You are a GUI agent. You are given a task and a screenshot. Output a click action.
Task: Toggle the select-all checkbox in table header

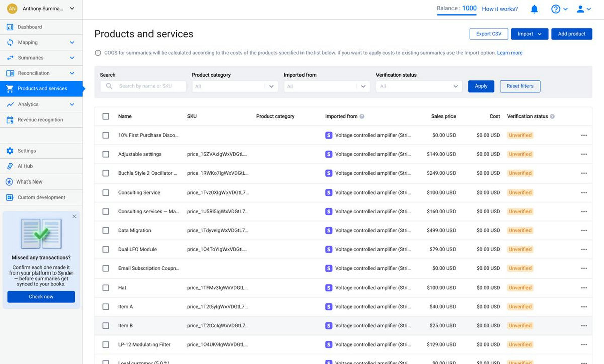pos(106,116)
